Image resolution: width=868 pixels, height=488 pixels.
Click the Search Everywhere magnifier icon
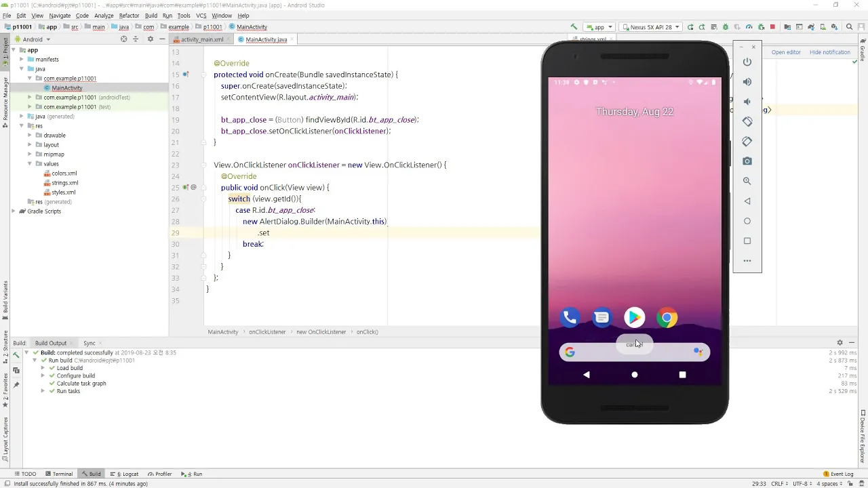pos(849,27)
